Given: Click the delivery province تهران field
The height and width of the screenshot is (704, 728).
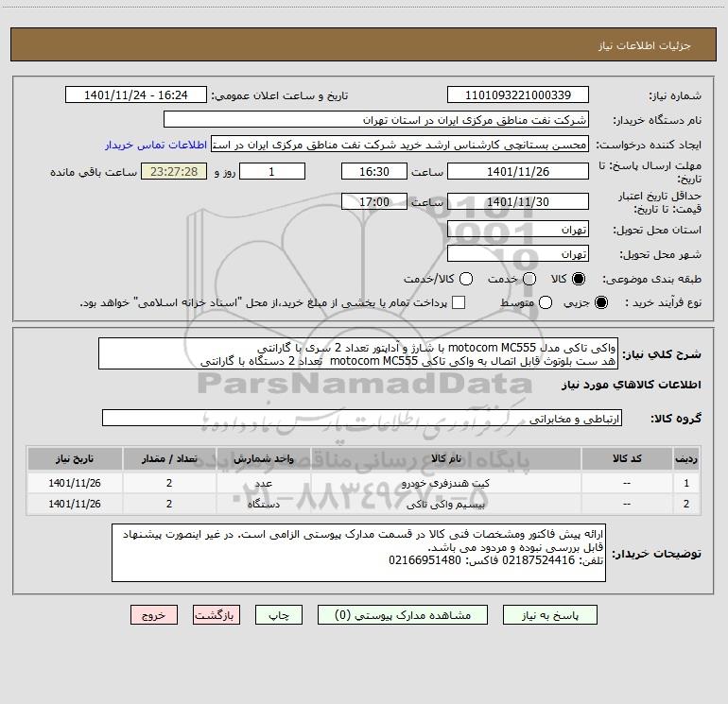Looking at the screenshot, I should coord(518,229).
